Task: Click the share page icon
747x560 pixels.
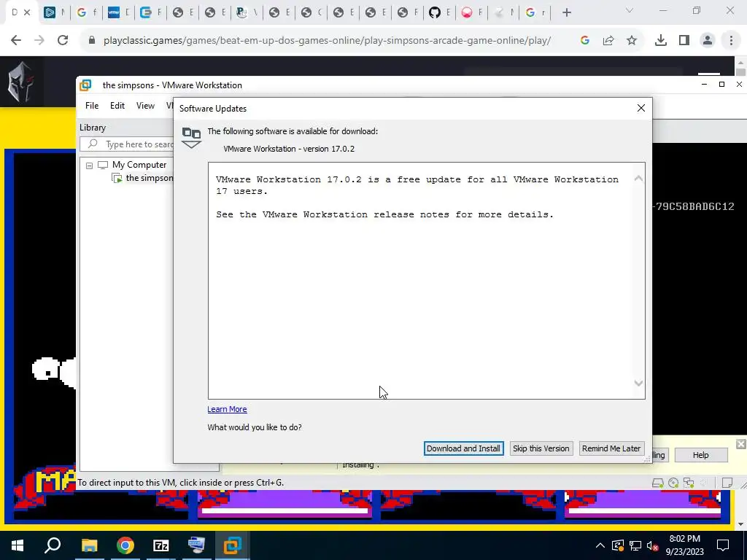Action: (x=608, y=41)
